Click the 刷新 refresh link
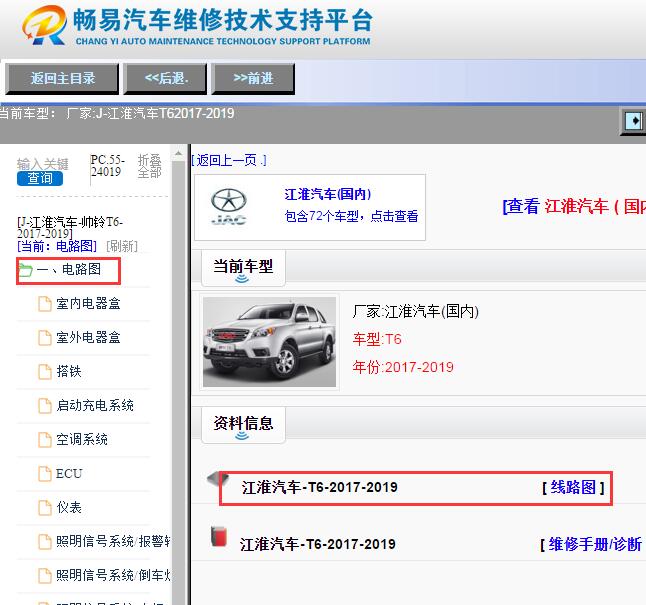The image size is (646, 605). [x=122, y=246]
